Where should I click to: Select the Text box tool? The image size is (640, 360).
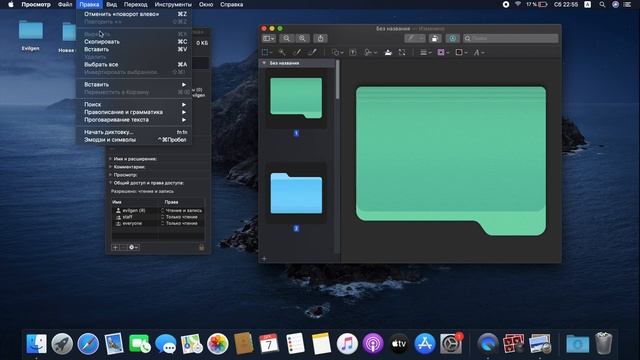[353, 52]
